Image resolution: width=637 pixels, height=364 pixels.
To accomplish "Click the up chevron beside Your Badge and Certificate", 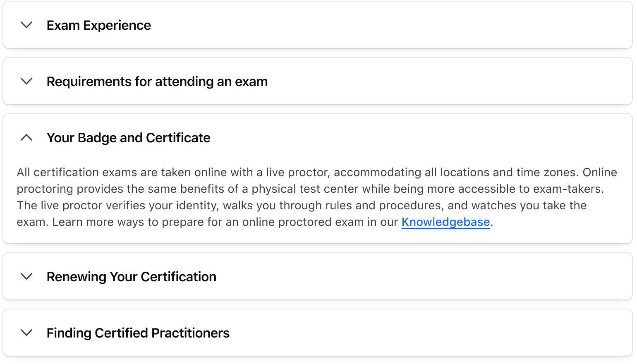I will tap(26, 138).
